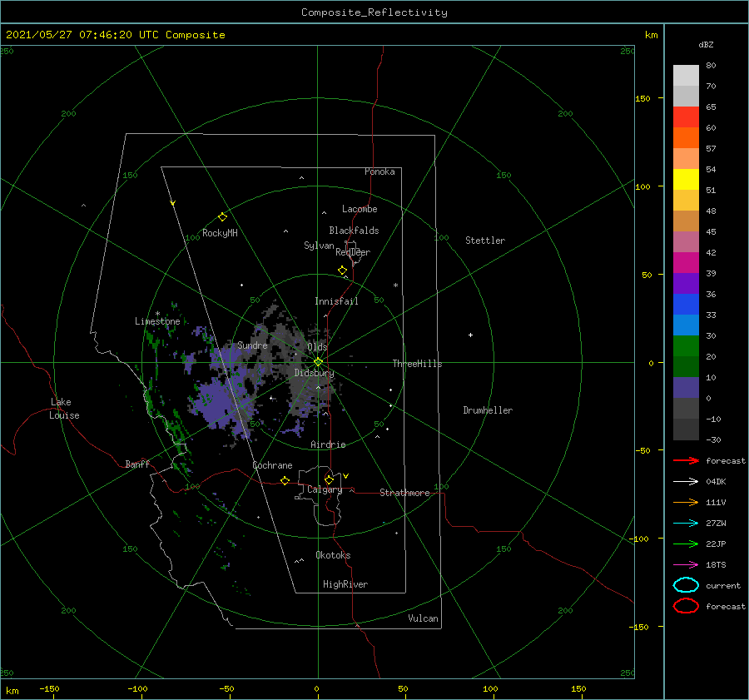Pick the bright yellow 51-54 dBZ swatch
Screen dimensions: 749x700
pyautogui.click(x=686, y=179)
